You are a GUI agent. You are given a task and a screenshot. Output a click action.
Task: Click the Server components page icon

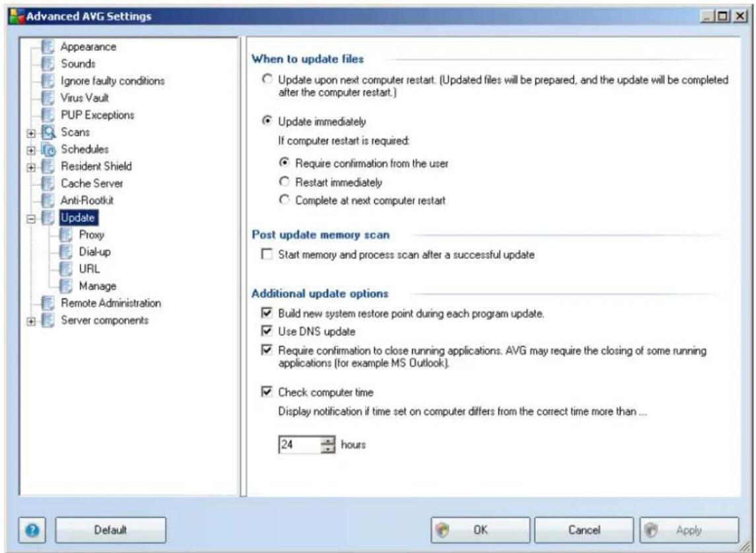[48, 320]
